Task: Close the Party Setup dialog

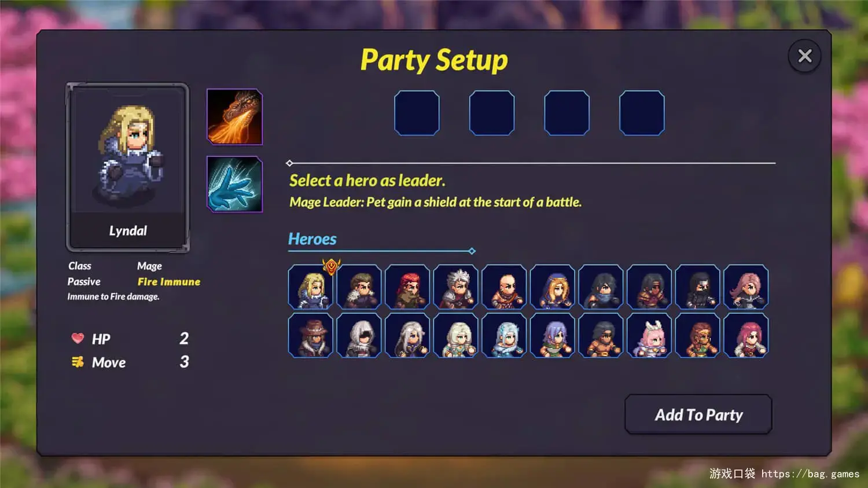Action: pyautogui.click(x=804, y=56)
